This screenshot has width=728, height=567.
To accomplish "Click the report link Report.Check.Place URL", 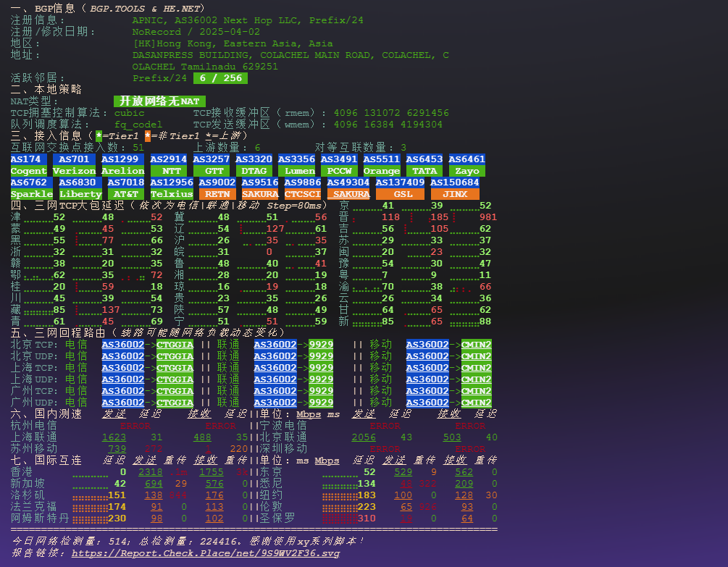I will [205, 553].
